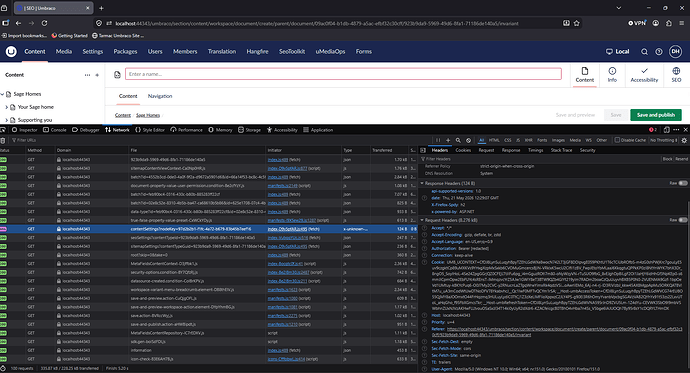Switch to the Accessibility workspace view
Image resolution: width=690 pixels, height=373 pixels.
pos(644,75)
